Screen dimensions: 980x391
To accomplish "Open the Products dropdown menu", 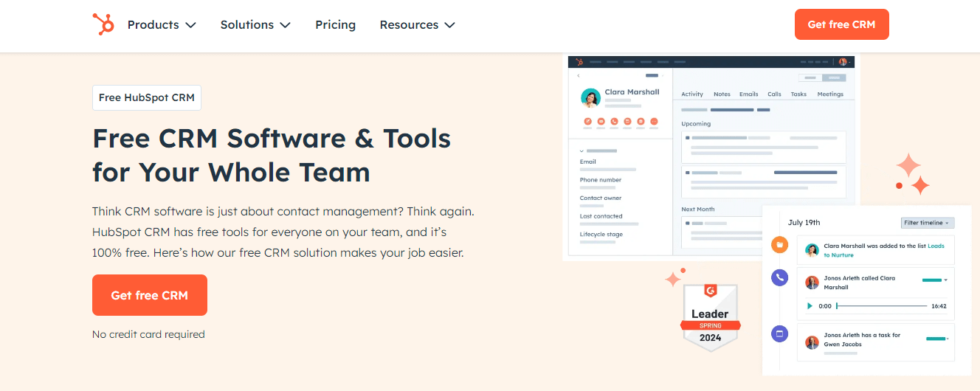I will 162,24.
